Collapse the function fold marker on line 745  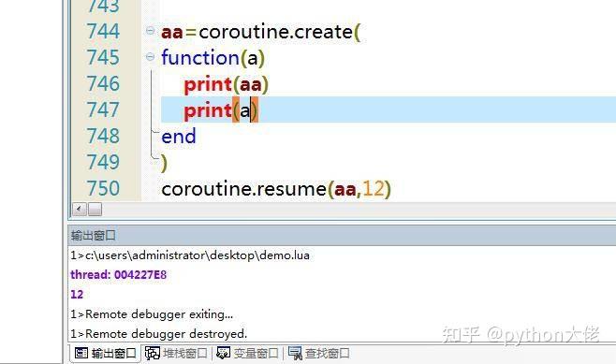pos(150,57)
